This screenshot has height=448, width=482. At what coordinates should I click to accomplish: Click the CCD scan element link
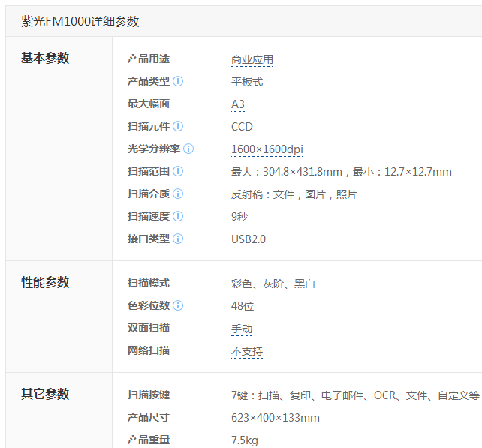point(242,127)
